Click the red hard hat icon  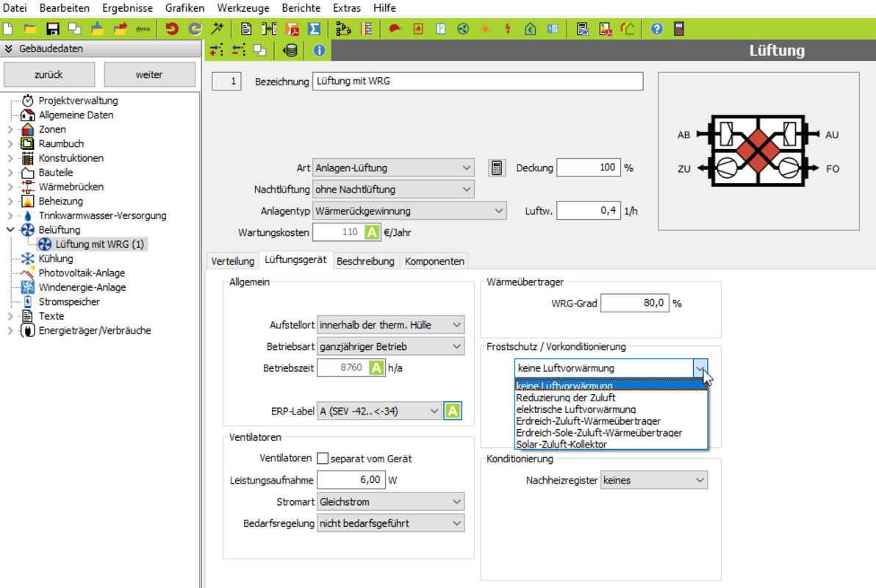pyautogui.click(x=395, y=29)
